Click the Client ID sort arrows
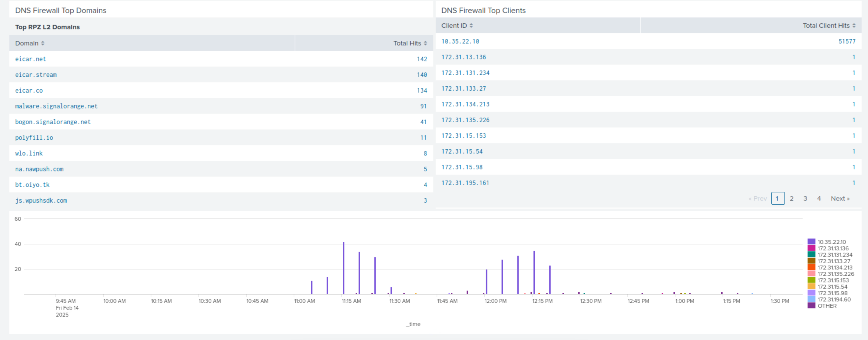868x340 pixels. 471,26
